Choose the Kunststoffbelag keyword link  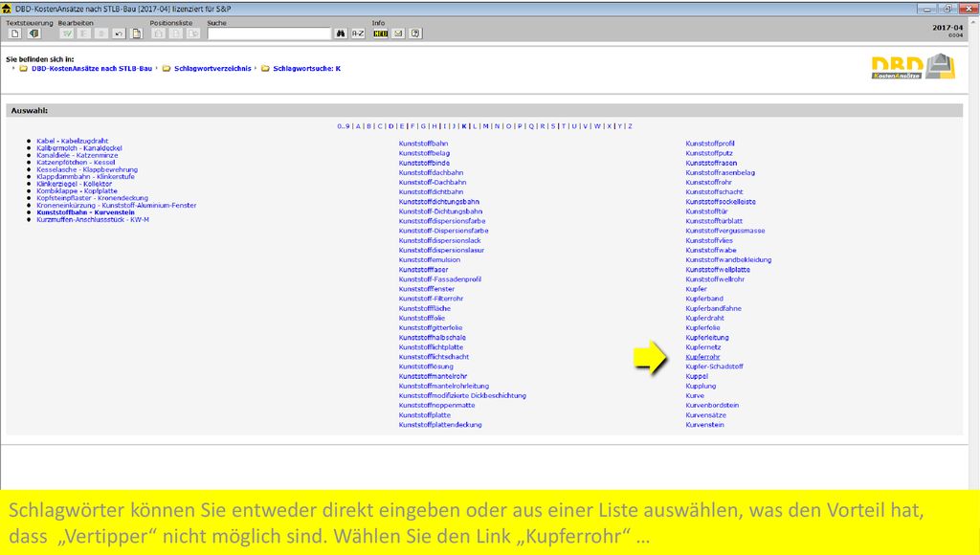pos(424,153)
